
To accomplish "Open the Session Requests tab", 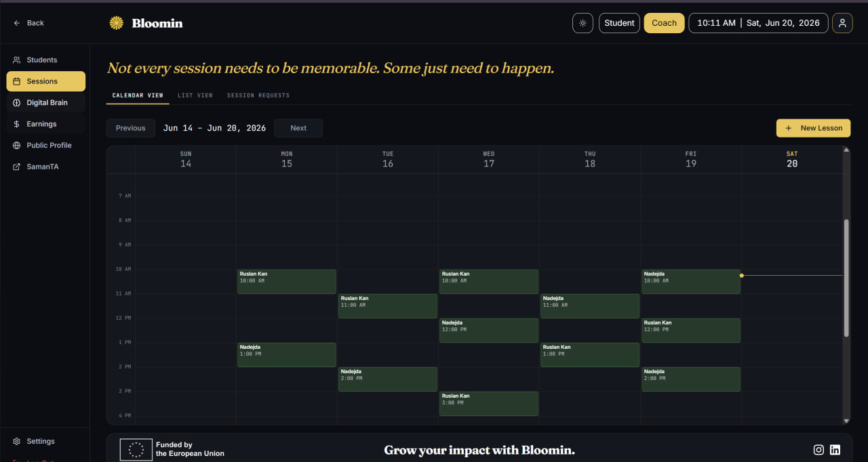I will coord(258,96).
